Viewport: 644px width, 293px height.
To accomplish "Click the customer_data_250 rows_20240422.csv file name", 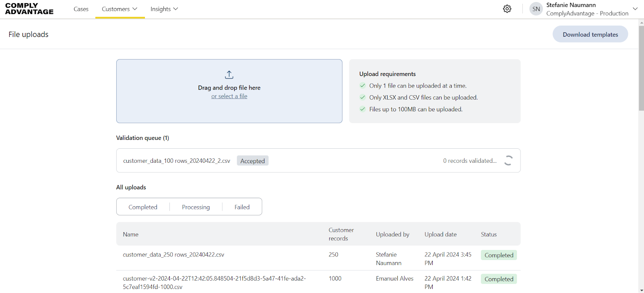I will [173, 255].
